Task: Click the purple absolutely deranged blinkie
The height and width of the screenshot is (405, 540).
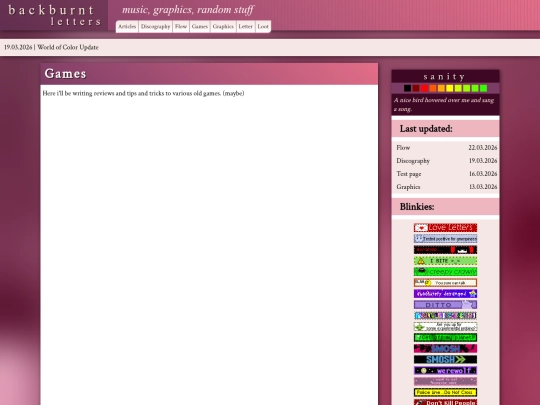Action: [445, 294]
